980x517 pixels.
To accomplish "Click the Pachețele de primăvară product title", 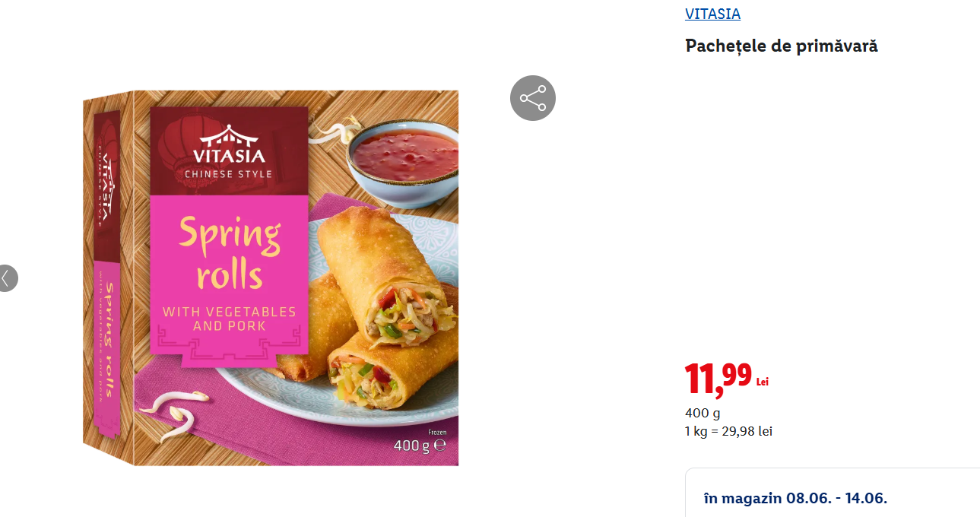I will coord(782,46).
